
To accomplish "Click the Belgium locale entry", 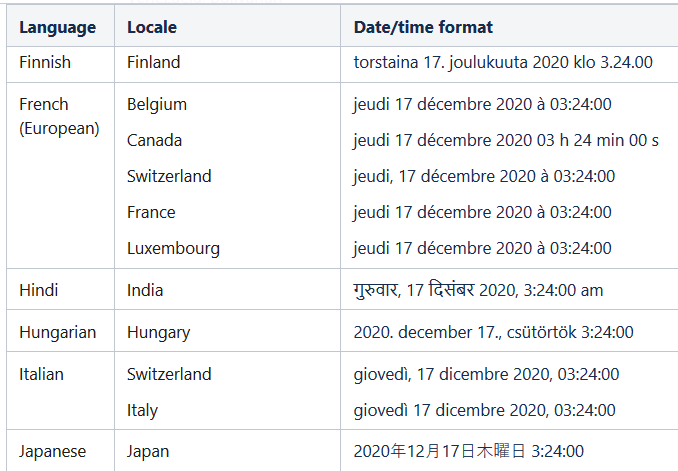I will (x=157, y=104).
